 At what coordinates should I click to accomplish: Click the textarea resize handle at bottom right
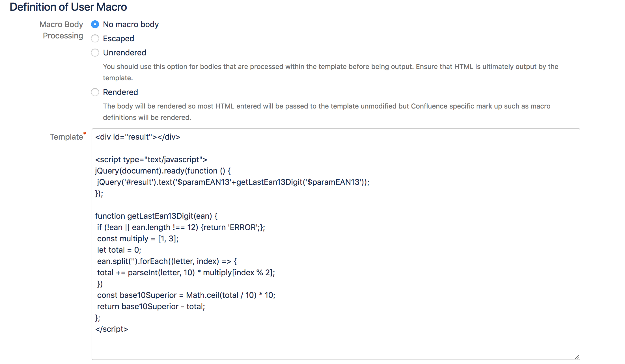(578, 357)
